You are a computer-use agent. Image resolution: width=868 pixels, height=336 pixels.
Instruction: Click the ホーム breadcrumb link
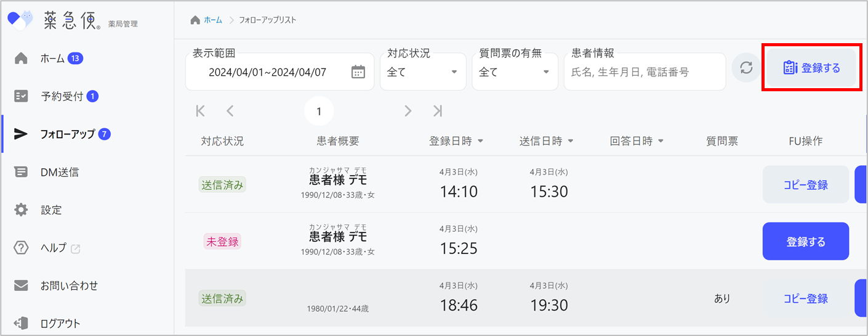point(213,20)
